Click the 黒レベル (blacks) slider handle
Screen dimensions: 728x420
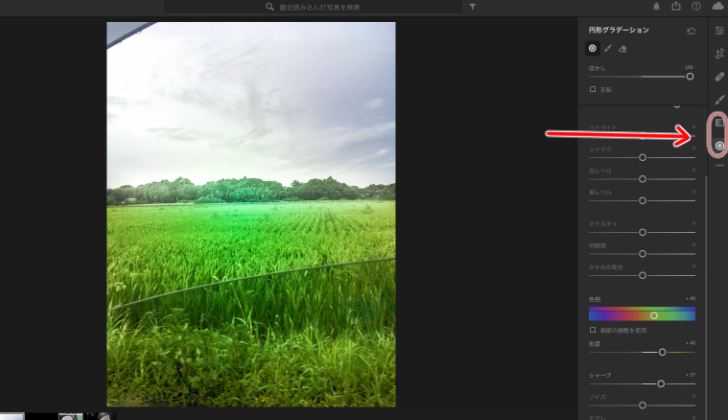click(x=643, y=200)
